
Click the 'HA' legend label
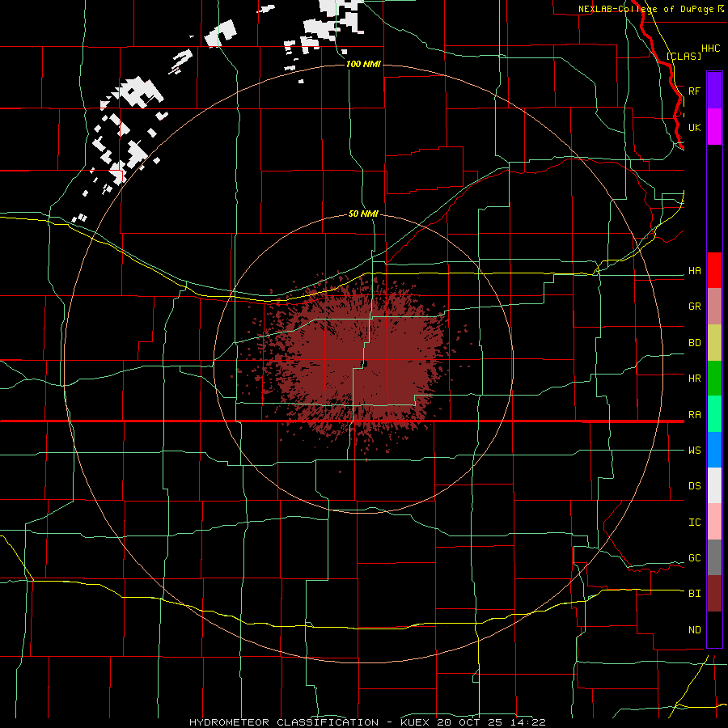[695, 271]
